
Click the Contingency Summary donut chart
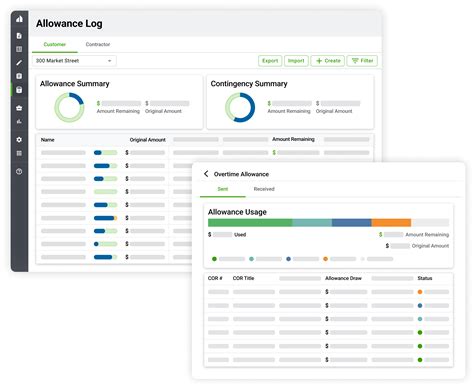point(240,107)
